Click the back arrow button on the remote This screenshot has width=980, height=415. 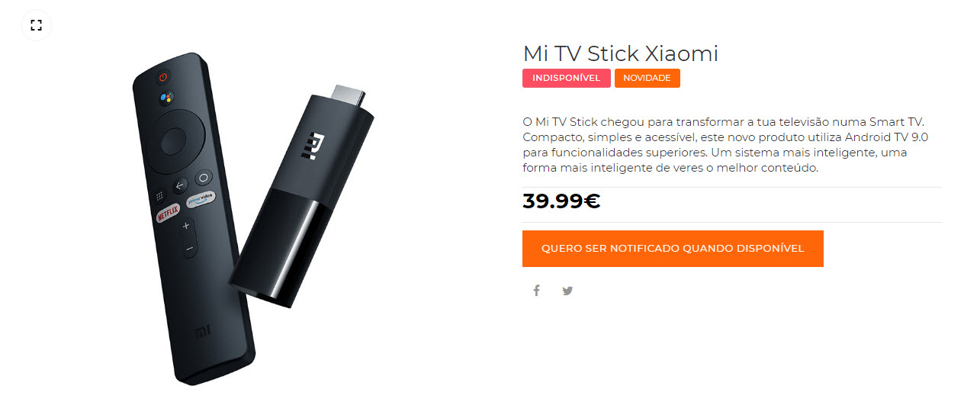tap(180, 185)
